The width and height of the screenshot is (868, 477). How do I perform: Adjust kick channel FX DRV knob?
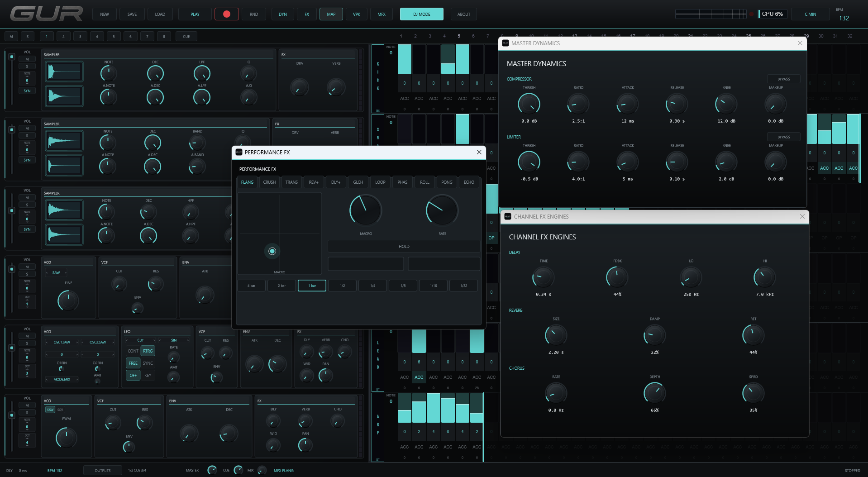click(x=300, y=87)
